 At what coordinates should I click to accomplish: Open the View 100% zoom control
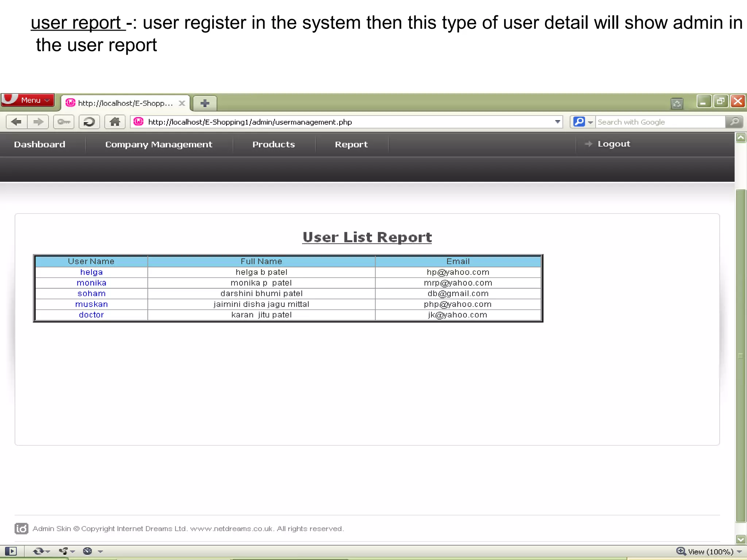709,552
